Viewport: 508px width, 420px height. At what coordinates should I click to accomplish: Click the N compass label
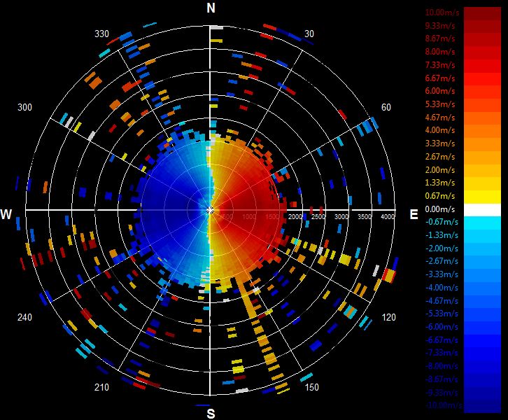[x=211, y=8]
